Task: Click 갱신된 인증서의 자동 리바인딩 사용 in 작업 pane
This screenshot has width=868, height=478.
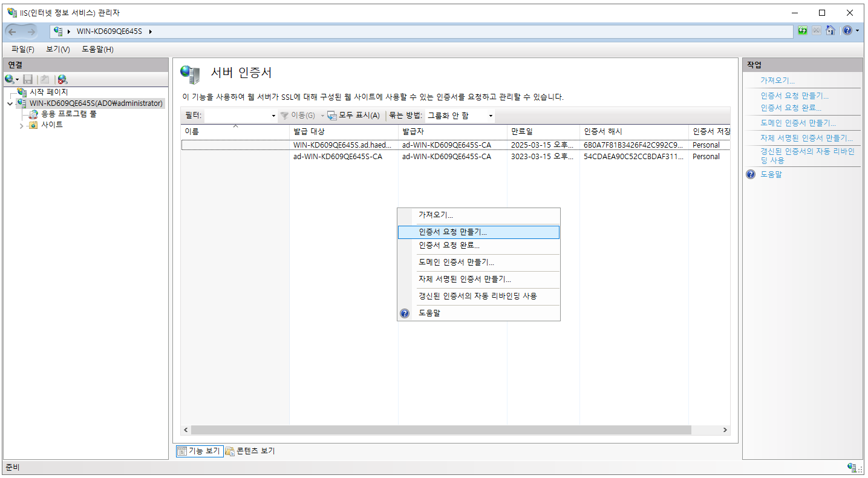Action: pos(808,156)
